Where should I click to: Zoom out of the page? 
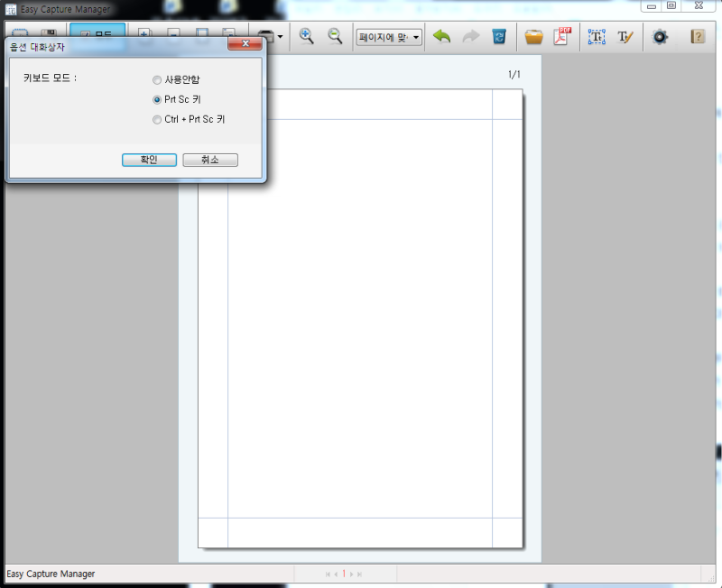(x=335, y=36)
